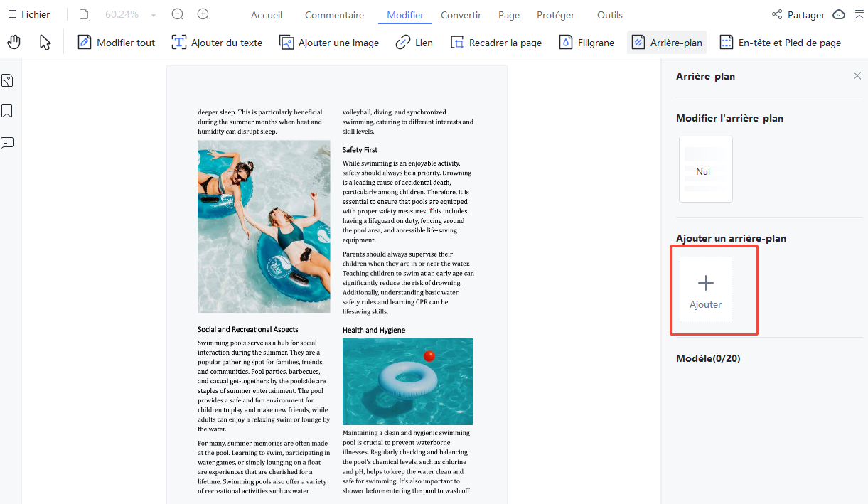Select the arrow cursor tool

[45, 43]
